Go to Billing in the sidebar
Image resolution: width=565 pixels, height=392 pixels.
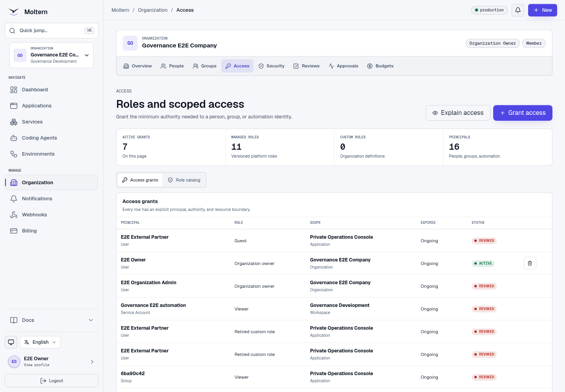coord(51,231)
